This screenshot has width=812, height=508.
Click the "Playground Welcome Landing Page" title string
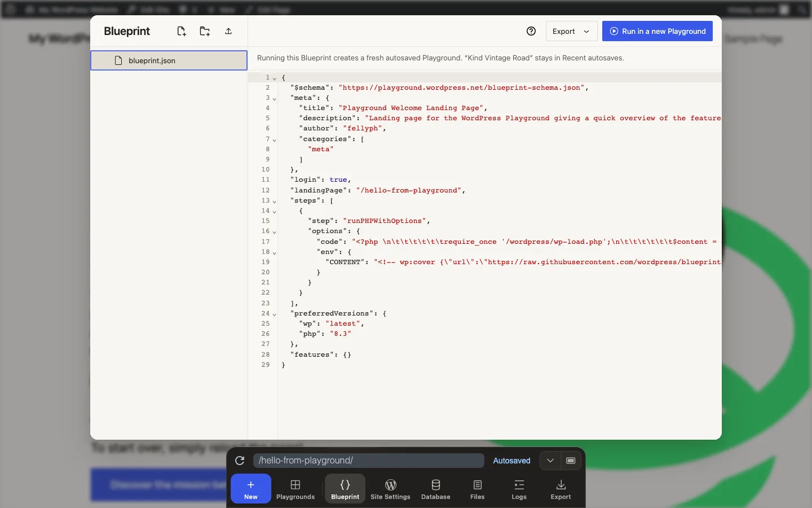(411, 108)
